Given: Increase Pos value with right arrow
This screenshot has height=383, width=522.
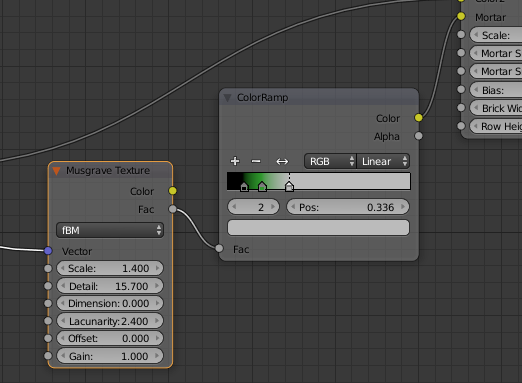Looking at the screenshot, I should tap(403, 207).
